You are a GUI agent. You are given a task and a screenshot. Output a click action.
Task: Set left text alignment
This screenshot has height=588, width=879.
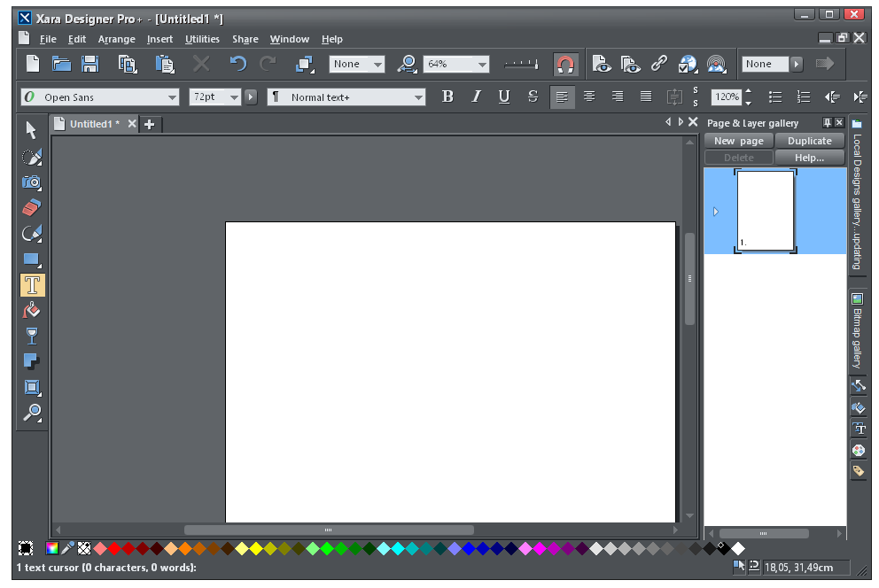click(x=562, y=97)
